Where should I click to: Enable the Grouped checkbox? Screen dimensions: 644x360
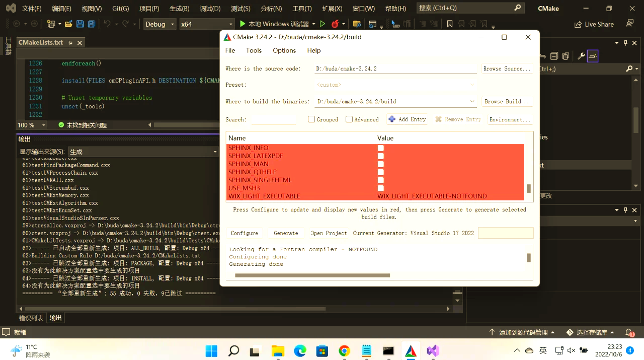311,119
